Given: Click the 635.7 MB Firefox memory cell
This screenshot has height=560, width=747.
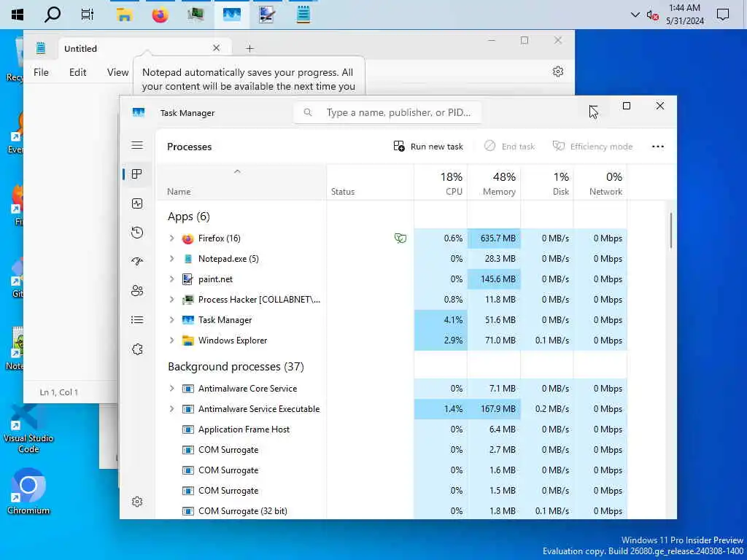Looking at the screenshot, I should coord(494,238).
